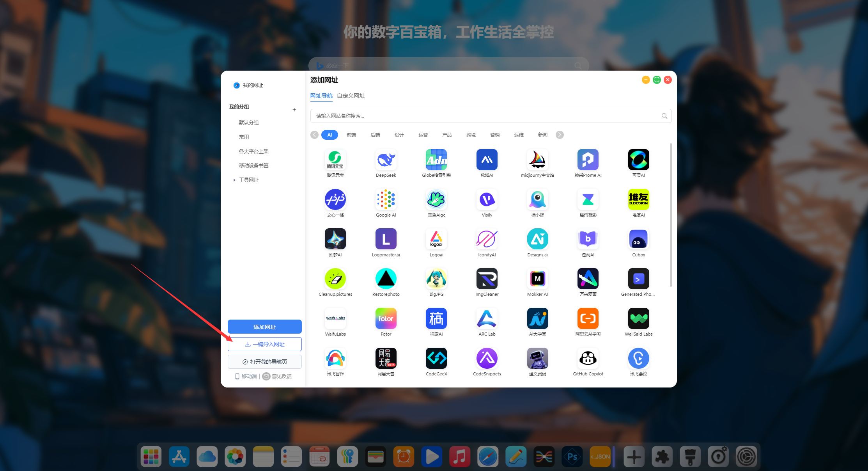The width and height of the screenshot is (868, 471).
Task: Select the 移动设备书签 group
Action: point(254,165)
